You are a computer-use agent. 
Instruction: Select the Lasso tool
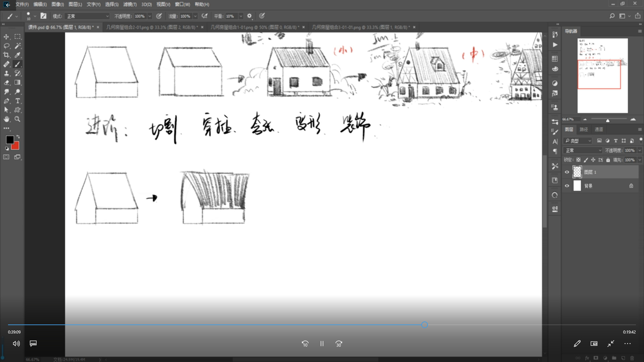point(6,46)
